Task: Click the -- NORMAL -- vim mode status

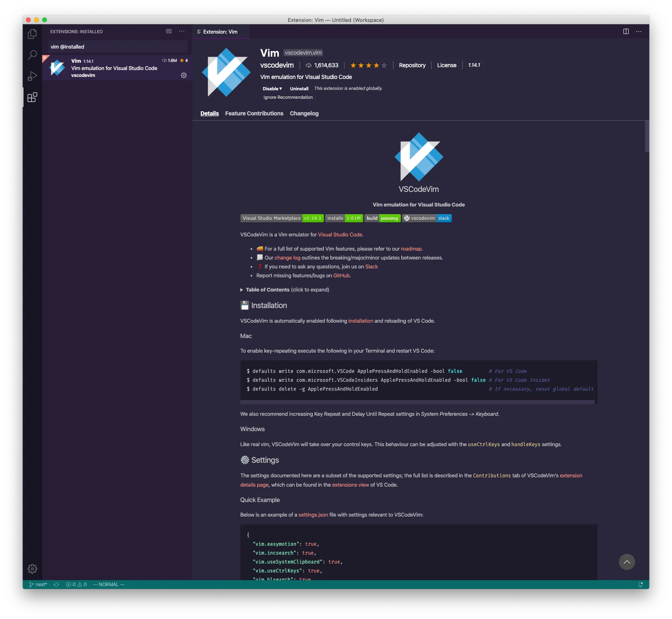Action: [108, 585]
